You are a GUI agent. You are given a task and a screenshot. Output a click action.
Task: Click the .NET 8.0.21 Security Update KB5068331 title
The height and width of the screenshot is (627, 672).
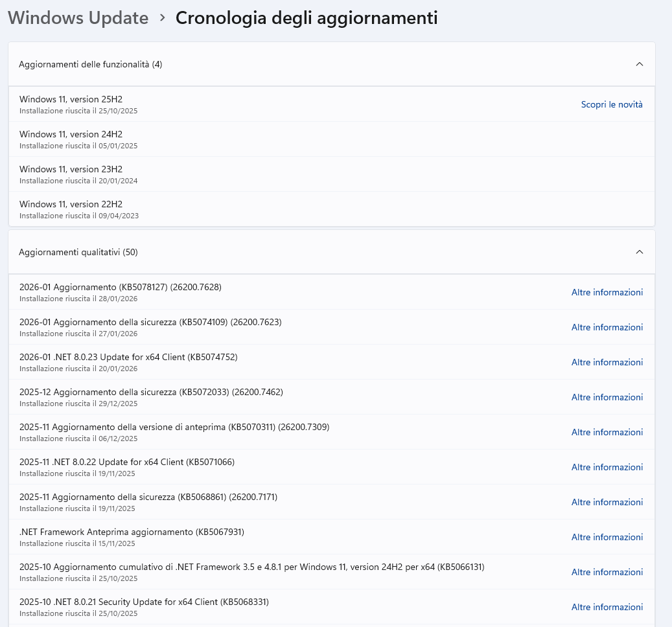coord(144,602)
